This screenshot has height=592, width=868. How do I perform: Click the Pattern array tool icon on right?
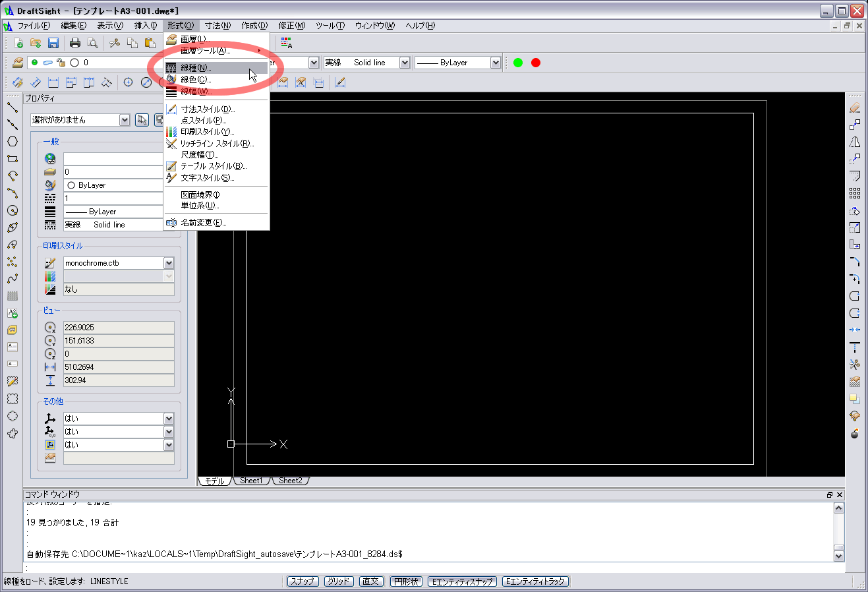(x=855, y=193)
